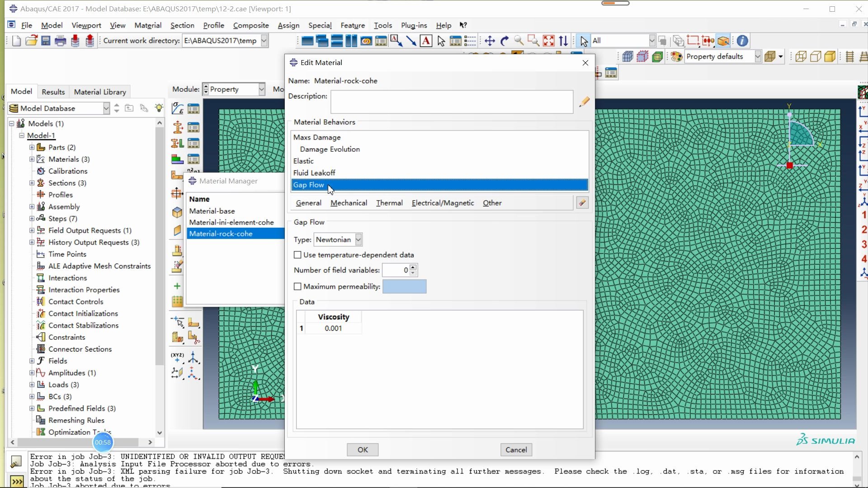
Task: Expand the Loads (3) tree node
Action: (32, 385)
